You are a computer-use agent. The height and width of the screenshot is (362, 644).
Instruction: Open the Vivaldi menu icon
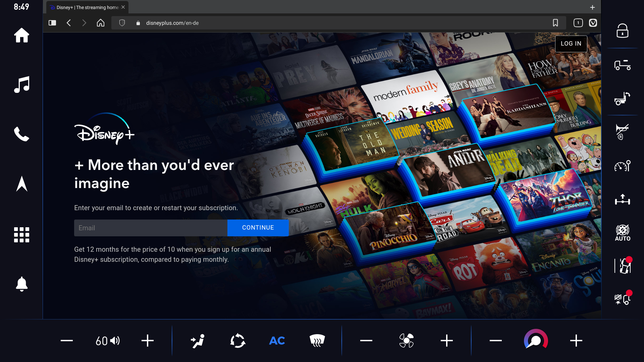pyautogui.click(x=593, y=23)
